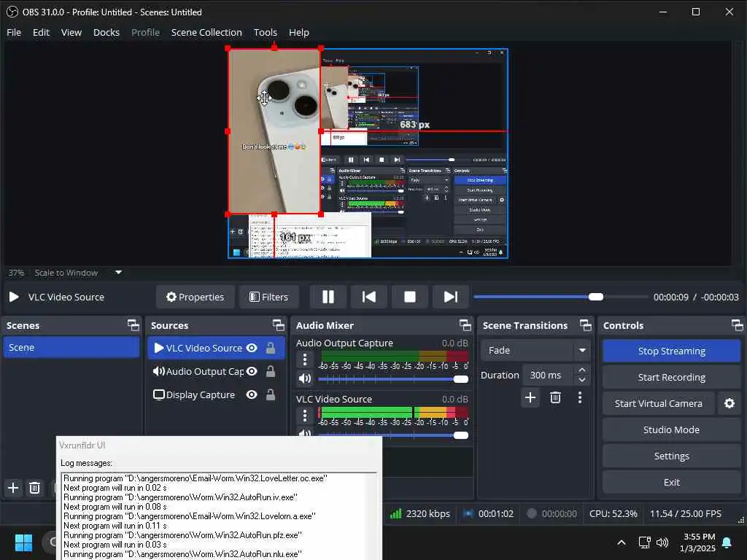This screenshot has width=747, height=560.
Task: Delete the selected scene
Action: (x=34, y=488)
